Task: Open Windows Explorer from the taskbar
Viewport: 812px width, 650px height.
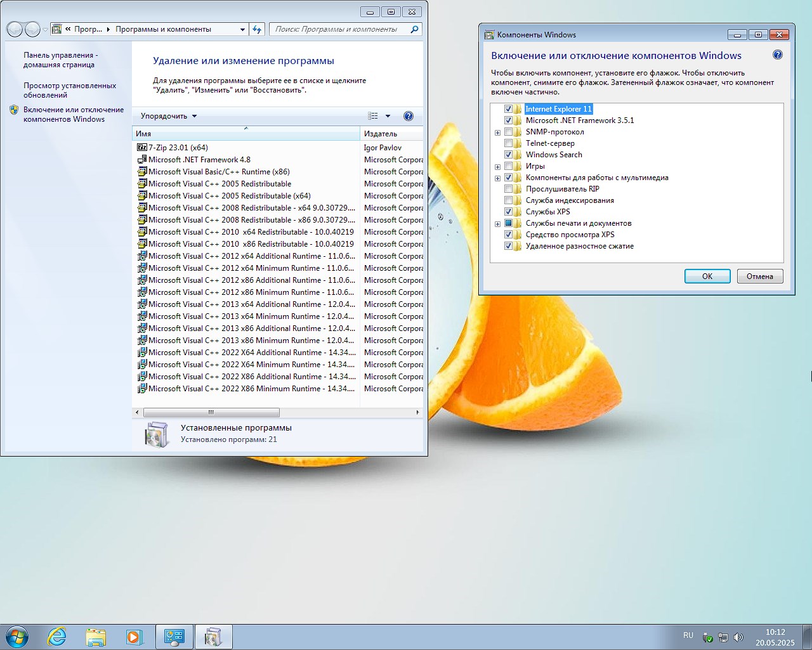Action: 96,637
